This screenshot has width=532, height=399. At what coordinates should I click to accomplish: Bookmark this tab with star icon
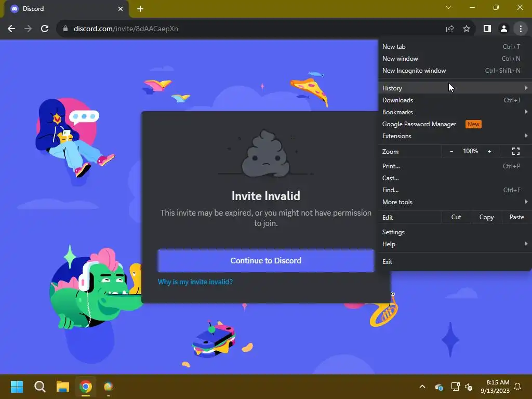coord(467,29)
